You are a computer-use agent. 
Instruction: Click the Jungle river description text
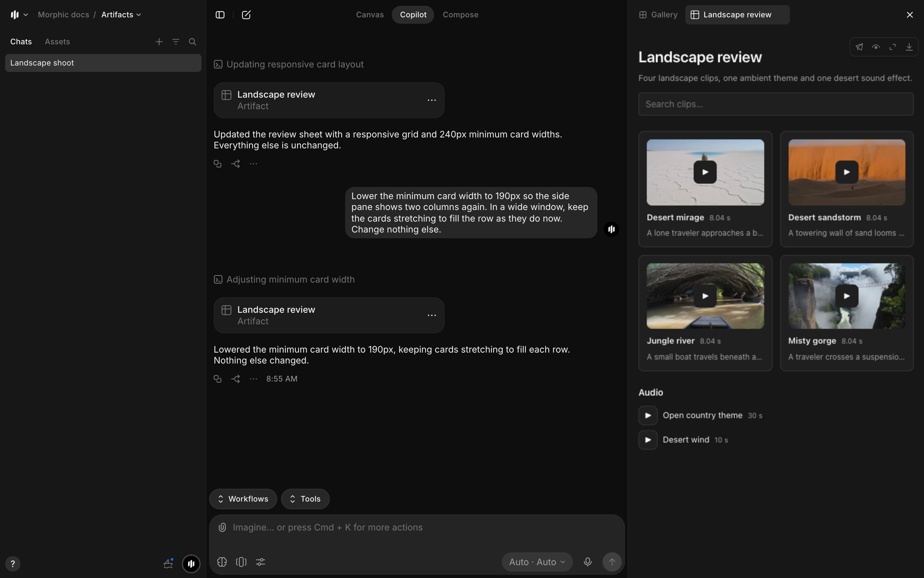click(705, 357)
